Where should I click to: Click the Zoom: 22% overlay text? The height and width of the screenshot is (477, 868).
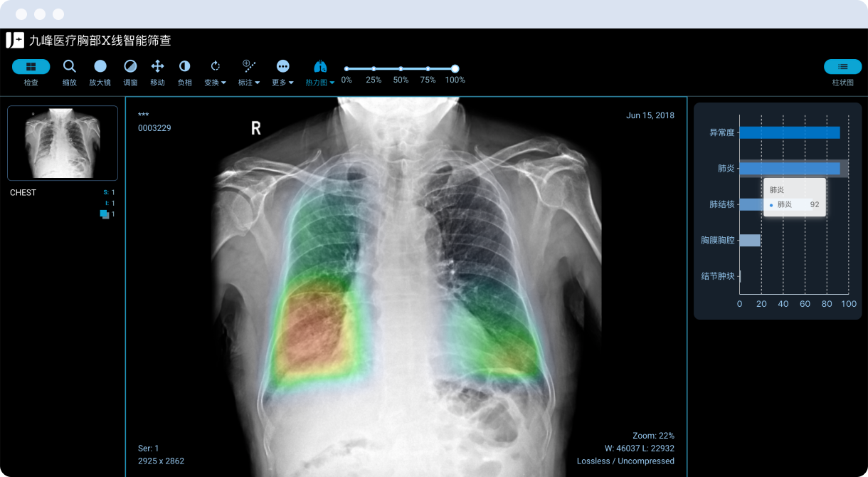point(653,436)
